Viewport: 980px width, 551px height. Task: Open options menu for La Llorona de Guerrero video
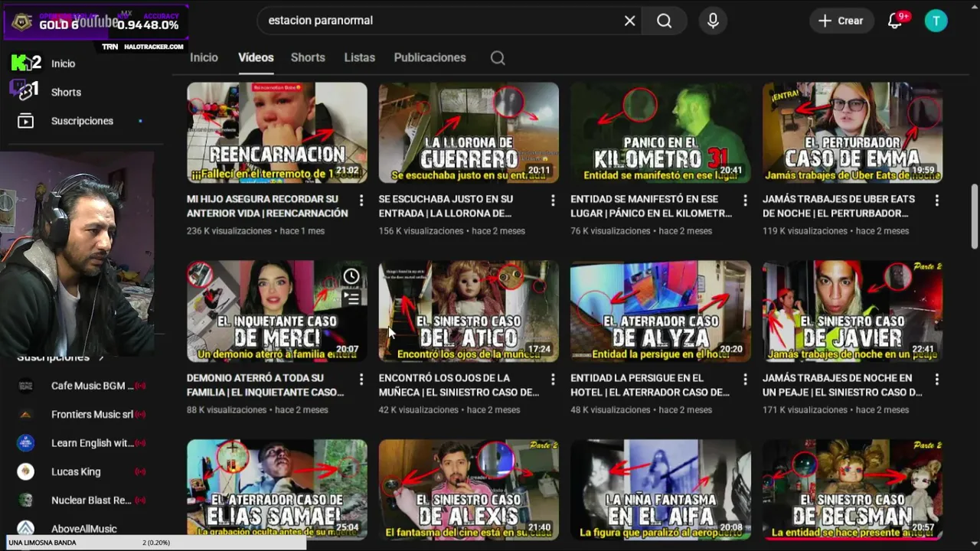[553, 201]
